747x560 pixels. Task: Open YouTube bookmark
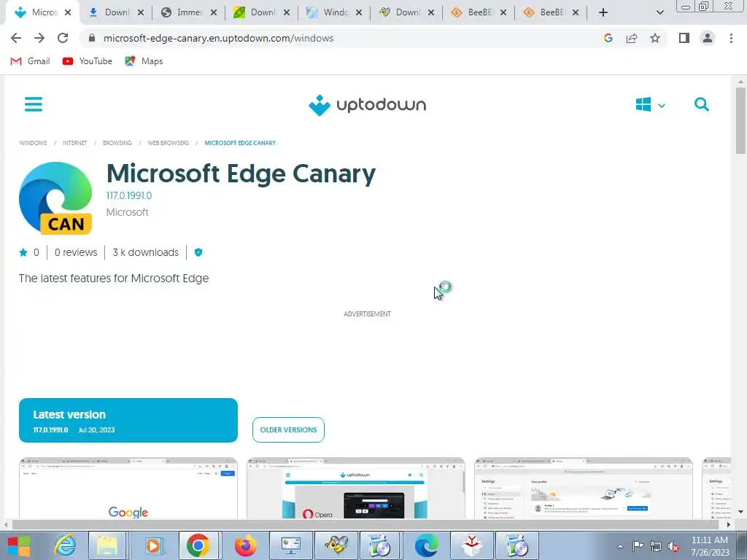pyautogui.click(x=88, y=61)
